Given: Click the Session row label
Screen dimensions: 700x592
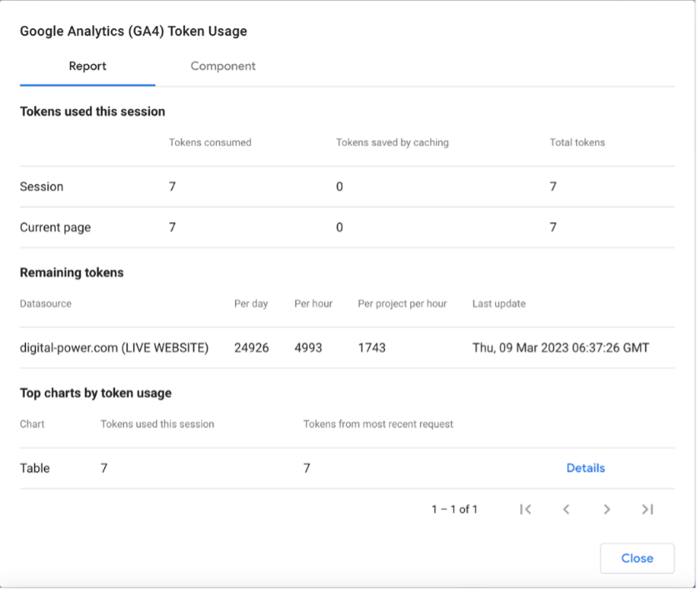Looking at the screenshot, I should (x=42, y=187).
